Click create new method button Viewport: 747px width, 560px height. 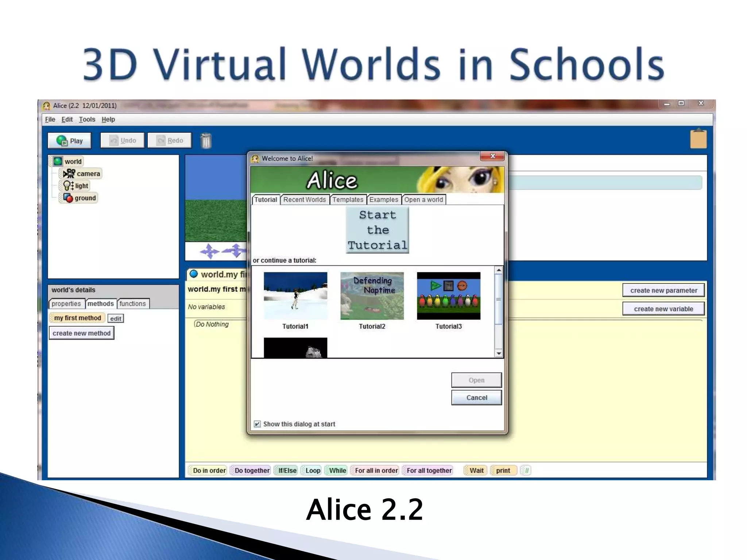82,333
